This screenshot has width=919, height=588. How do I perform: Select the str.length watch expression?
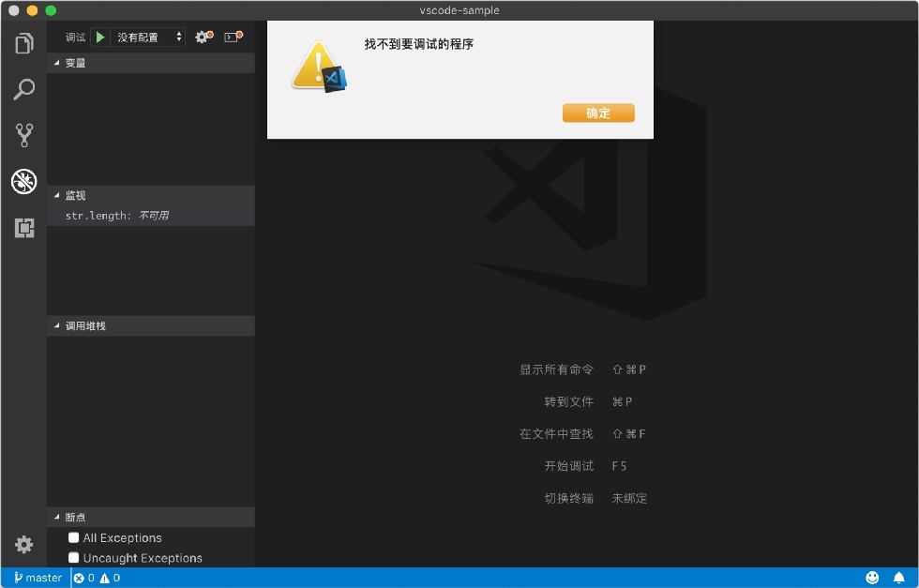point(151,216)
